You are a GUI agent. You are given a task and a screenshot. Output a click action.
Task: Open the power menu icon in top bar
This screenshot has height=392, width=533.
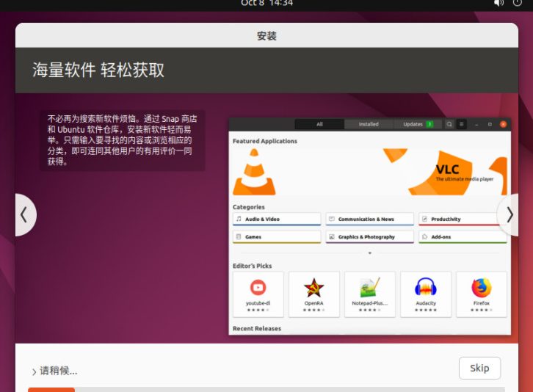(x=517, y=3)
